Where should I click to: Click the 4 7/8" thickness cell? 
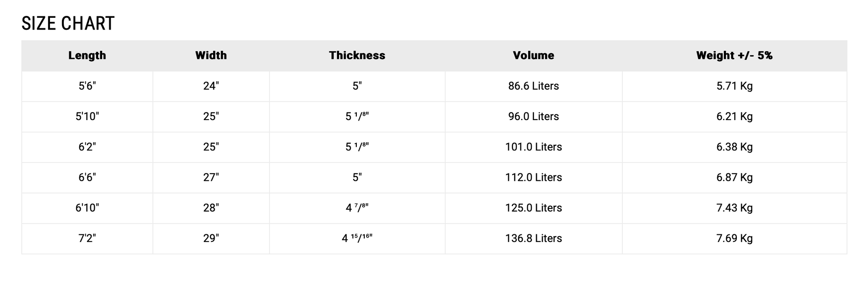coord(357,208)
